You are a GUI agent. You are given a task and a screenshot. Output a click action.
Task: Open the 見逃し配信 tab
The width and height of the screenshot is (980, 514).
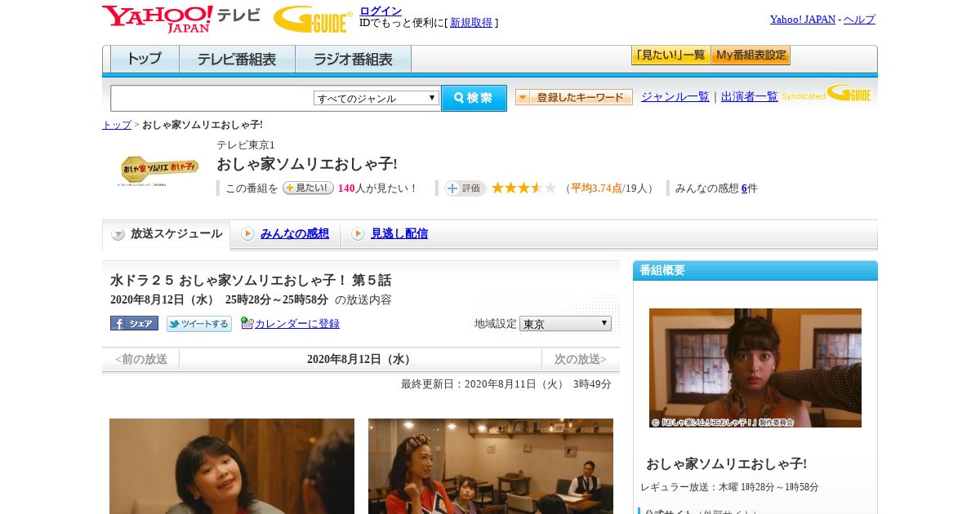tap(399, 233)
